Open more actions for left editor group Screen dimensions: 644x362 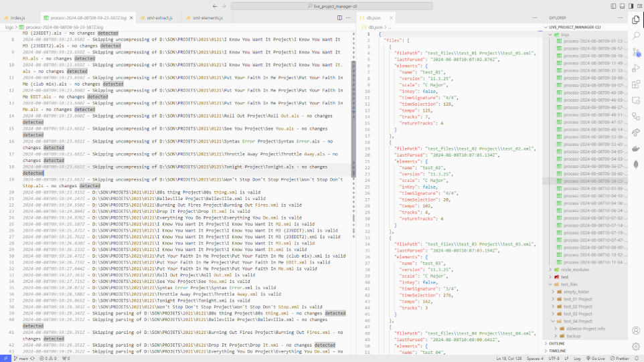click(x=348, y=17)
